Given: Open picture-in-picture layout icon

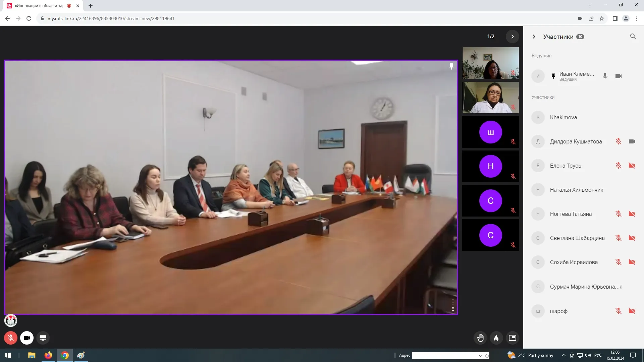Looking at the screenshot, I should pos(513,338).
